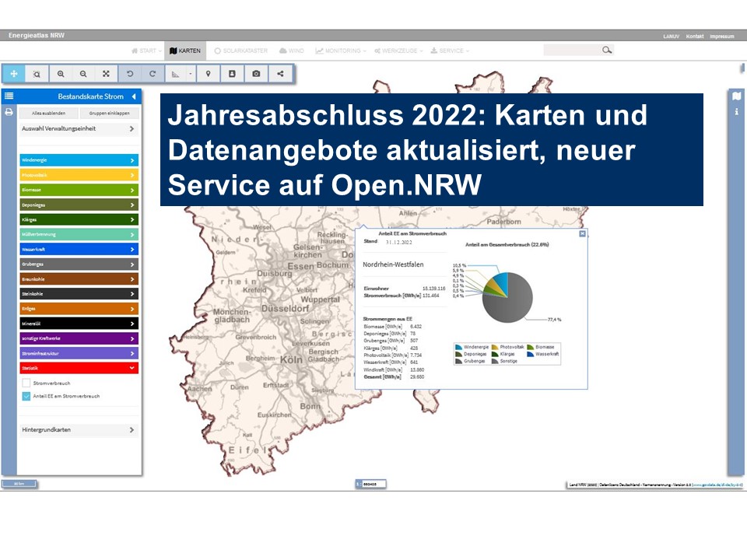Open the WIND menu item

292,51
